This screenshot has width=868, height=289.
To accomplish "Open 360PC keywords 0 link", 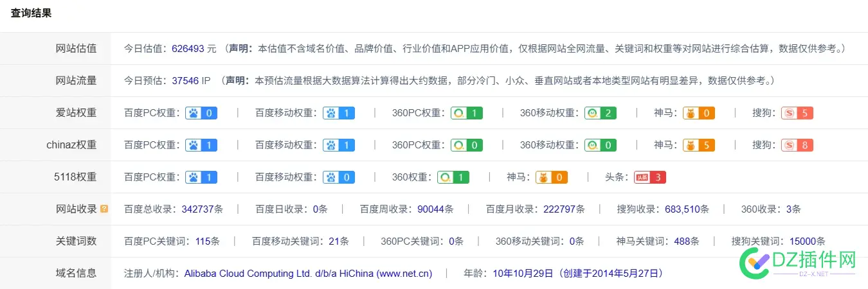I will pyautogui.click(x=451, y=241).
